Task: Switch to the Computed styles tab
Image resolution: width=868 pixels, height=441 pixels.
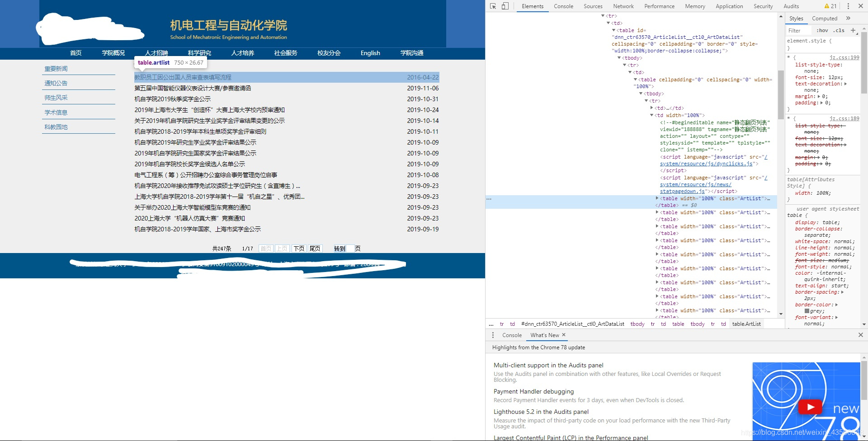Action: coord(824,19)
